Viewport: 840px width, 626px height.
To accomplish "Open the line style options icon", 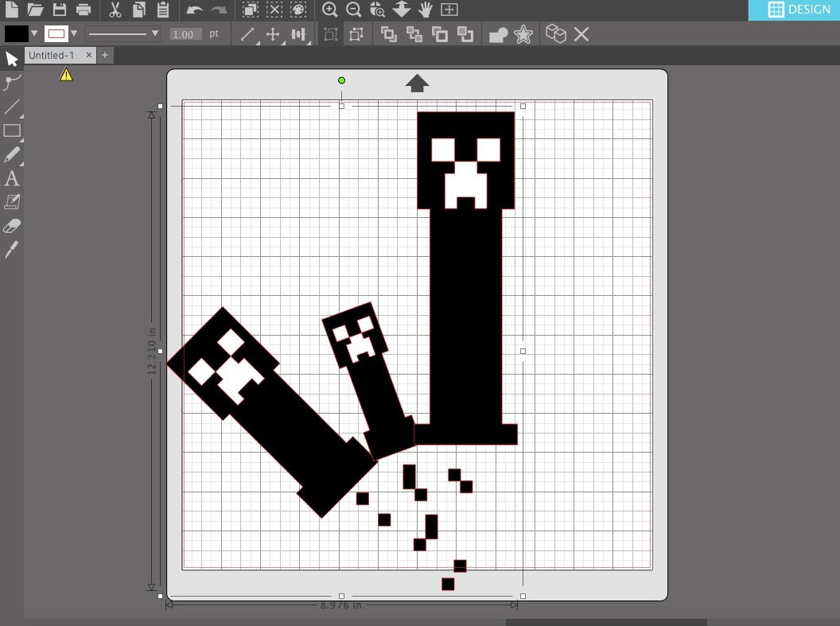I will (247, 34).
